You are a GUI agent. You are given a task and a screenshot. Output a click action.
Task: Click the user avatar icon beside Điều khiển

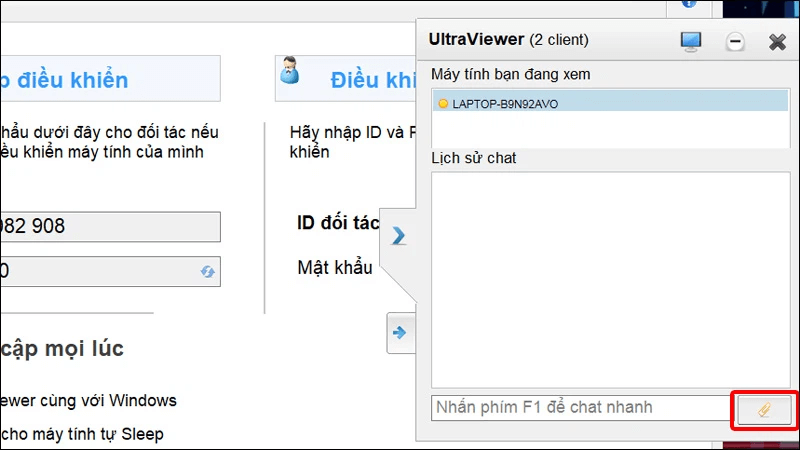pyautogui.click(x=290, y=70)
